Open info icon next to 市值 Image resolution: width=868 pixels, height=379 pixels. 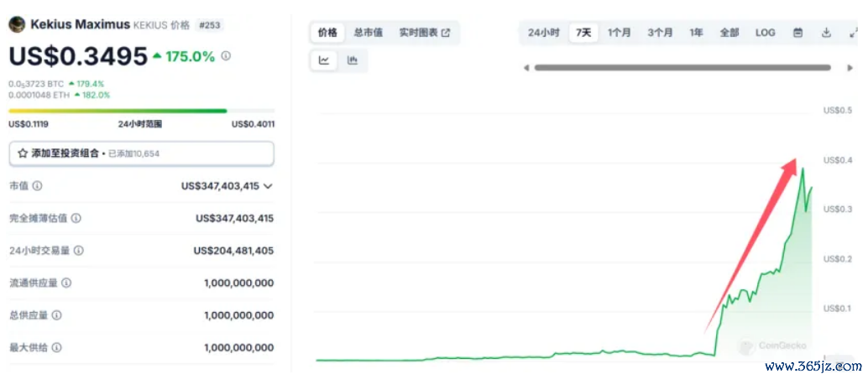37,186
